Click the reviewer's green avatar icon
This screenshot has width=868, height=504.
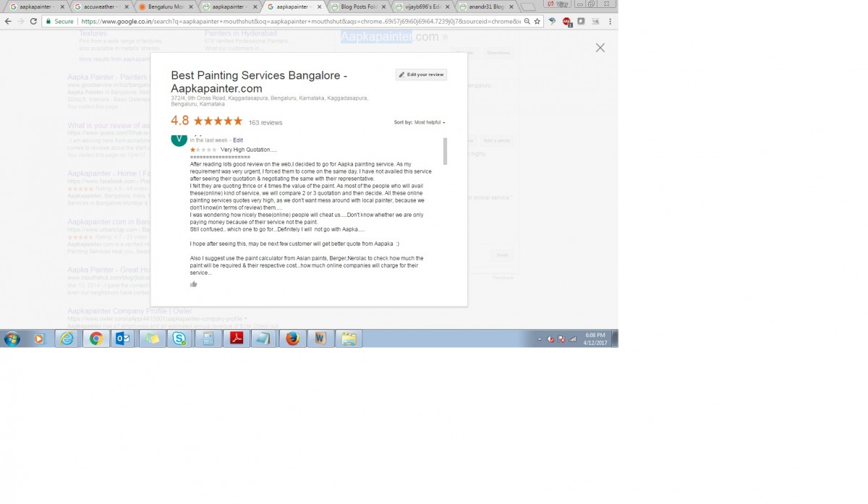coord(179,139)
